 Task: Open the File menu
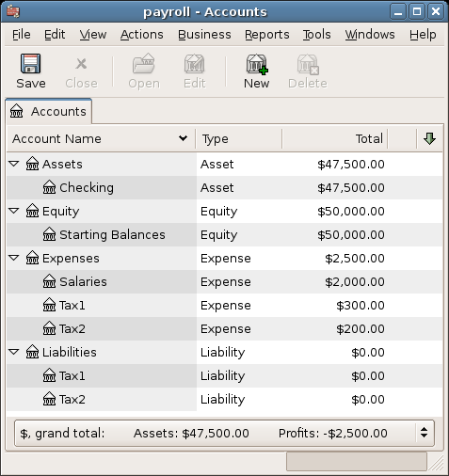[x=22, y=35]
